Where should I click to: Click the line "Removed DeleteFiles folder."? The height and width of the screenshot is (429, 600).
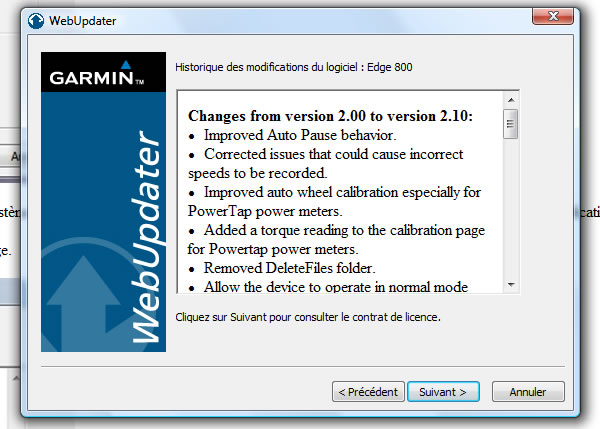coord(289,268)
